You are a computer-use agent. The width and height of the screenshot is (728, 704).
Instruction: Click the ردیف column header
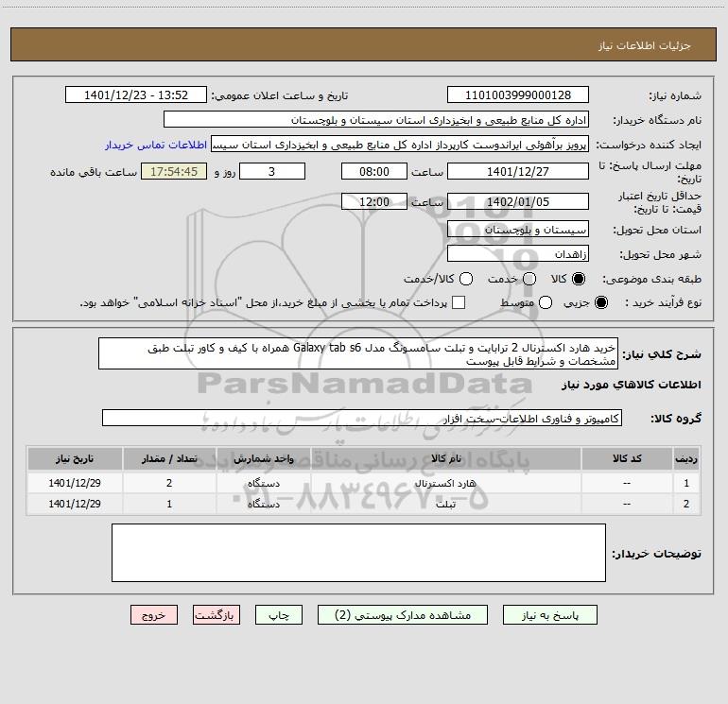[x=686, y=458]
